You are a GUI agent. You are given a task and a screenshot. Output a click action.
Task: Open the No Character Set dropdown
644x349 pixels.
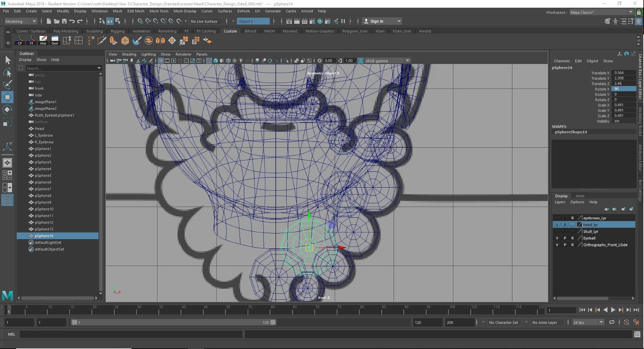504,322
